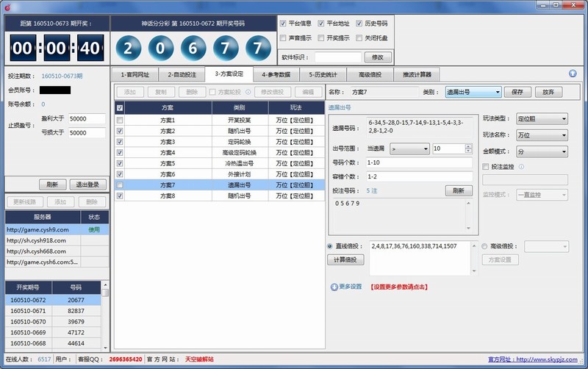Check the box for 方案7 row
This screenshot has height=369, width=588.
pos(120,185)
